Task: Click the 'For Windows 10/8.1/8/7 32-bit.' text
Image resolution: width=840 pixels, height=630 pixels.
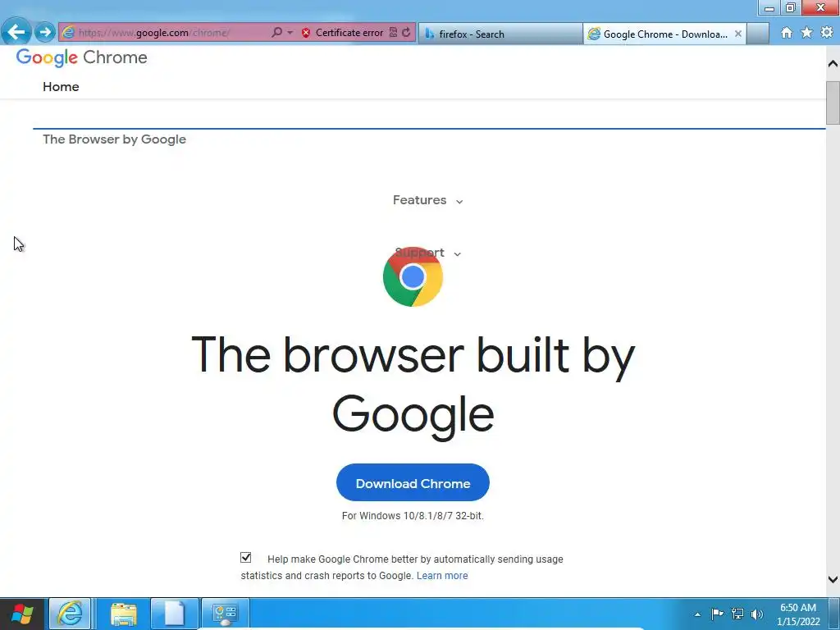Action: [x=413, y=516]
